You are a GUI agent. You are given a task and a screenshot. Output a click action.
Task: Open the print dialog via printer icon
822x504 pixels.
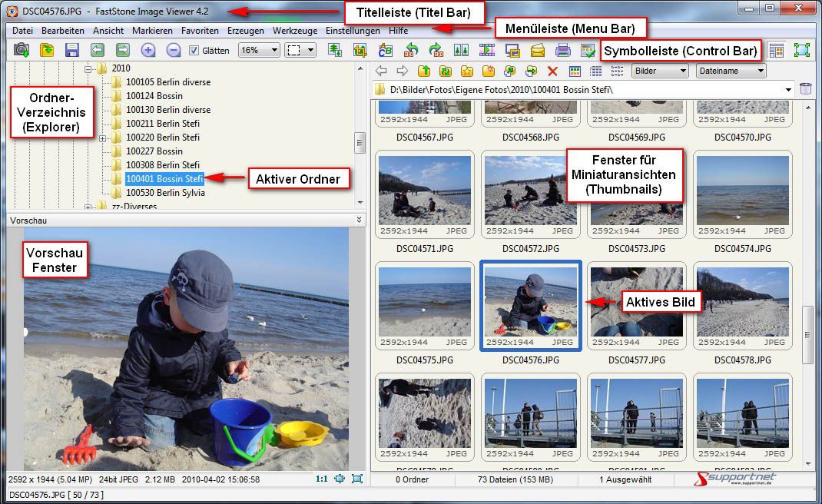(x=563, y=50)
